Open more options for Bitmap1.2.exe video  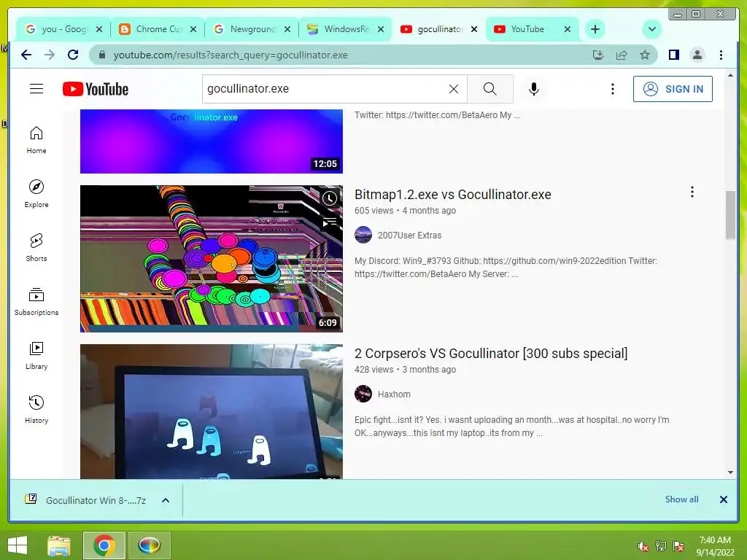coord(692,192)
